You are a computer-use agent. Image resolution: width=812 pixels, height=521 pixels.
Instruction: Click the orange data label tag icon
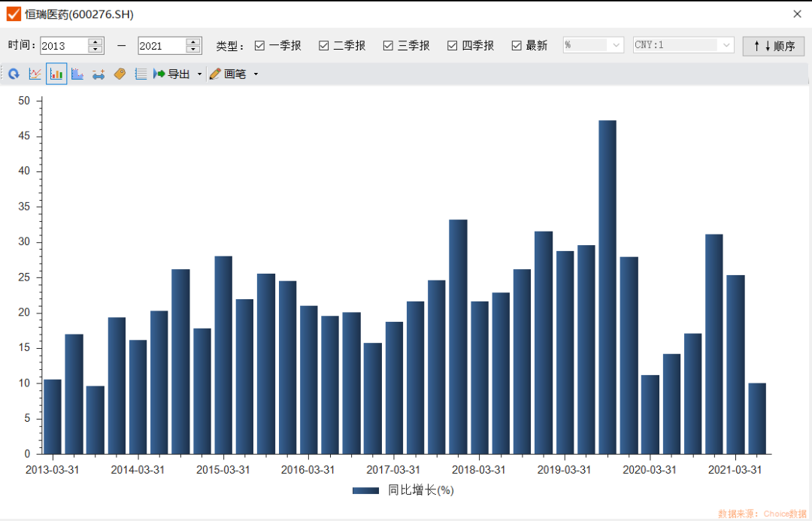[120, 74]
